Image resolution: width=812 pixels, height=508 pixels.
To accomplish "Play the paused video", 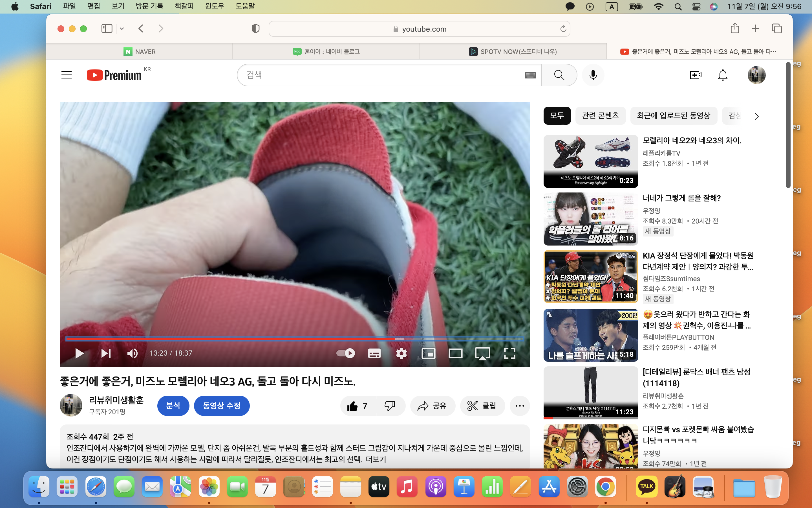I will click(79, 353).
